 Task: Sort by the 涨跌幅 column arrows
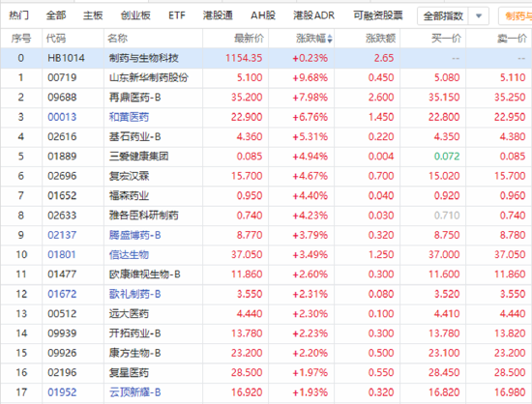pyautogui.click(x=330, y=39)
